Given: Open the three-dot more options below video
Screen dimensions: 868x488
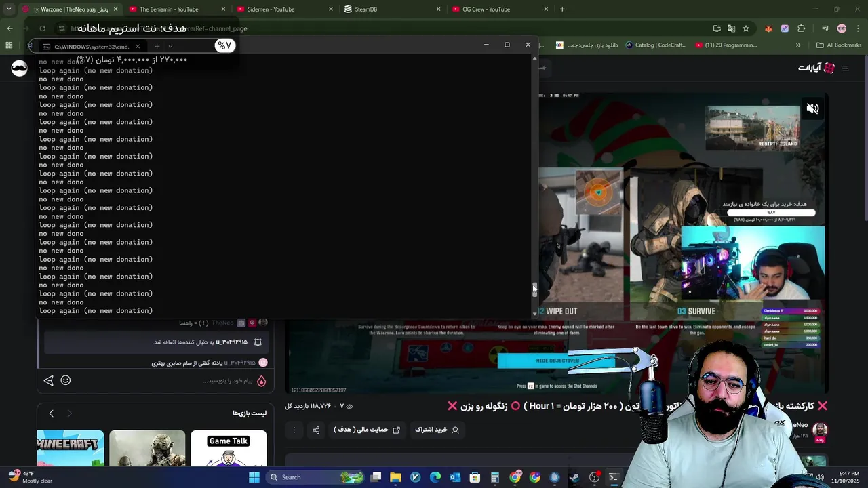Looking at the screenshot, I should coord(294,430).
